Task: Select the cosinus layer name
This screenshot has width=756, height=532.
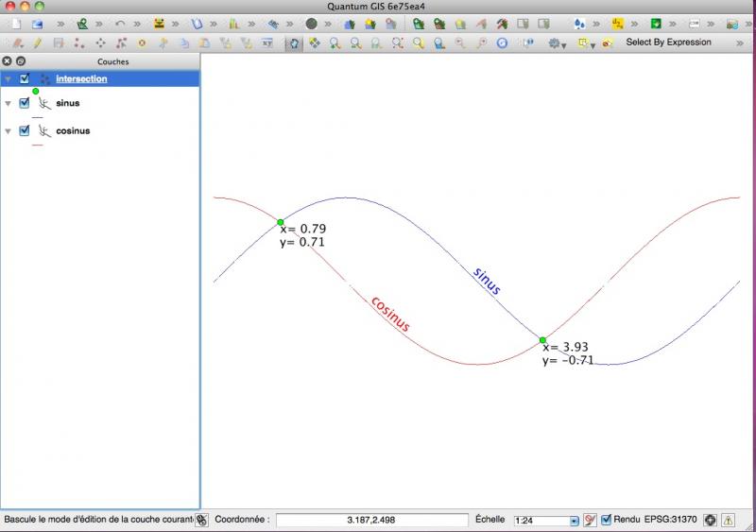Action: 73,130
